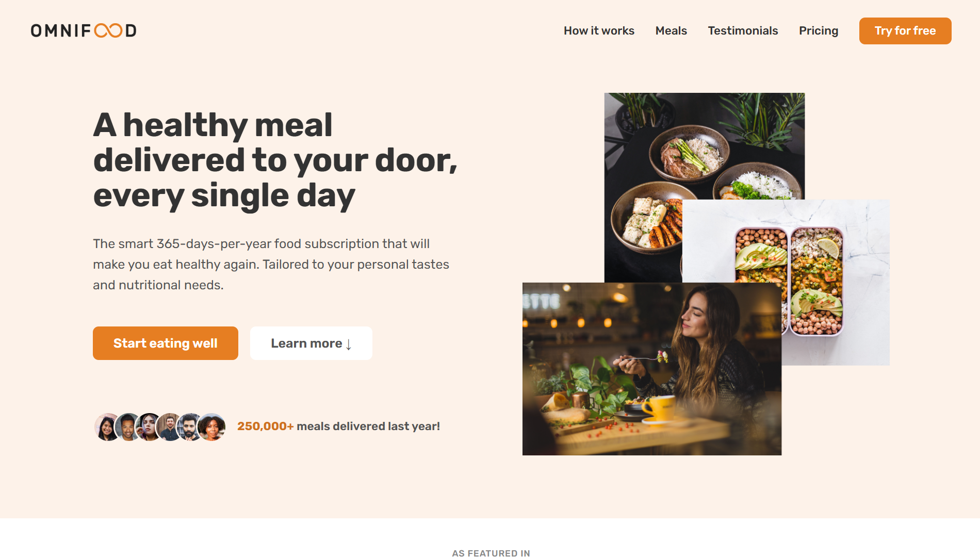Click the third customer avatar photo
The image size is (980, 557).
(149, 427)
